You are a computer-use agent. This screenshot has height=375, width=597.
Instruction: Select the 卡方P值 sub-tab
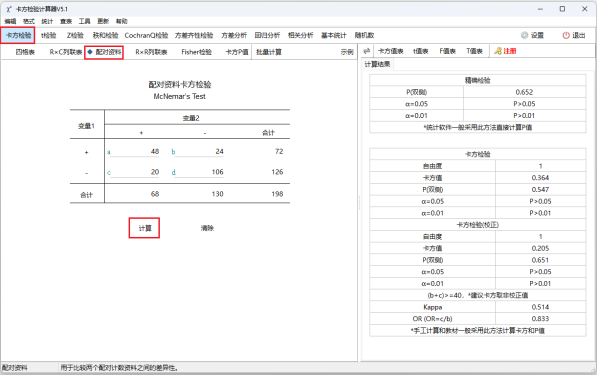pyautogui.click(x=237, y=52)
